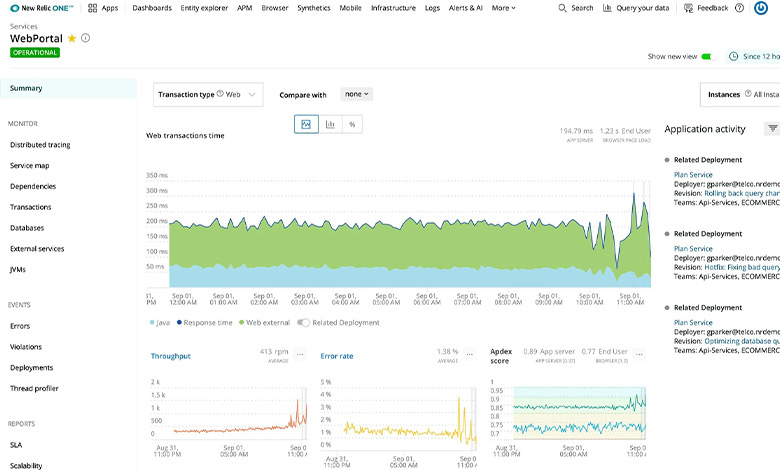Click the Instances help icon

tap(748, 94)
